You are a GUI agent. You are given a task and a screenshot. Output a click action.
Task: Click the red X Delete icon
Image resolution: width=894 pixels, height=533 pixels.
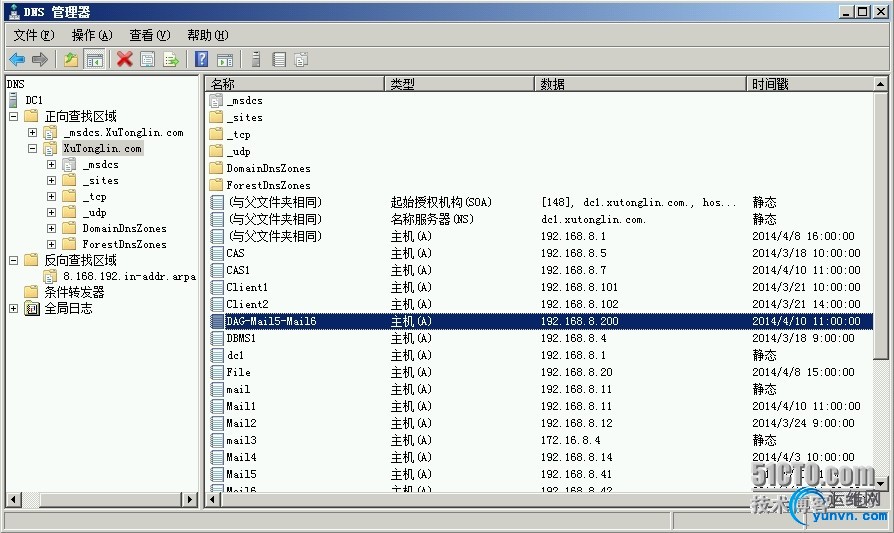[x=124, y=59]
